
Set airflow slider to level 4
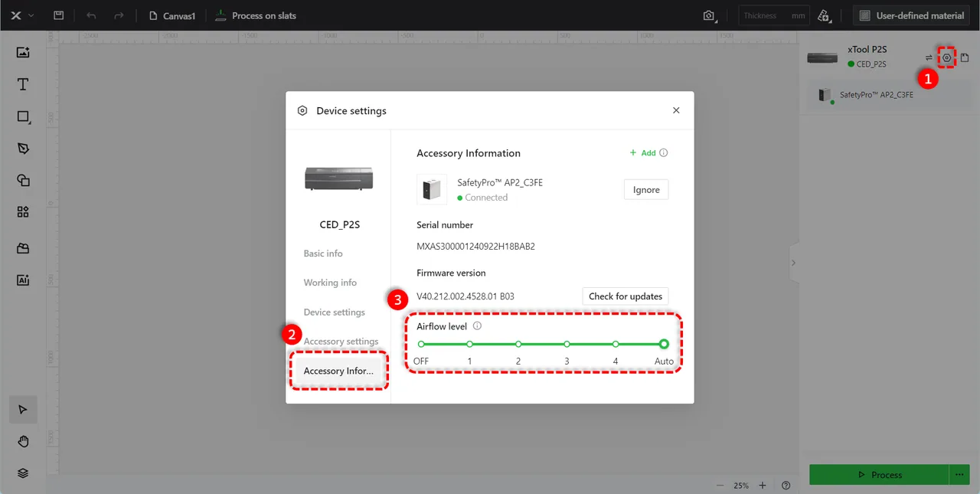pos(616,344)
